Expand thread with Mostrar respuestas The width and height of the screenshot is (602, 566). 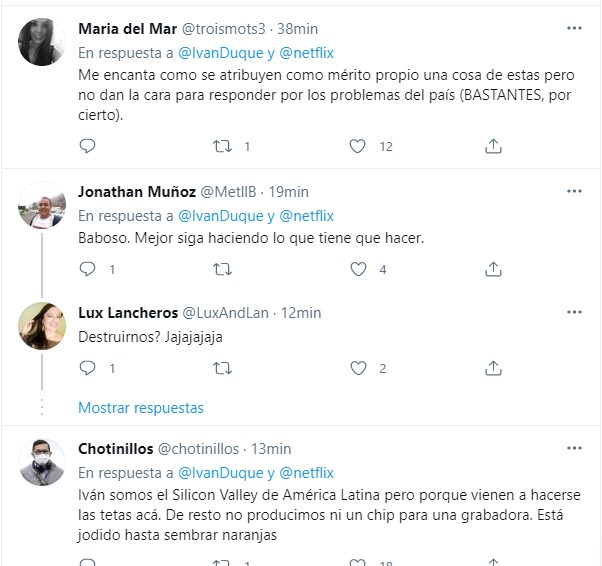pos(141,408)
